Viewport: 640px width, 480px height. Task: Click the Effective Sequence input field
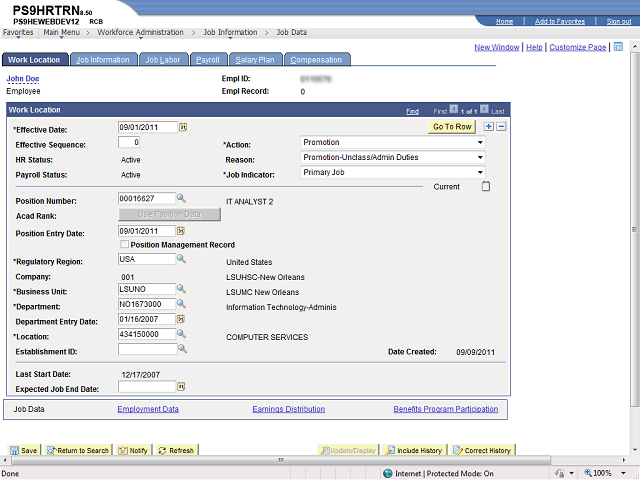tap(129, 142)
